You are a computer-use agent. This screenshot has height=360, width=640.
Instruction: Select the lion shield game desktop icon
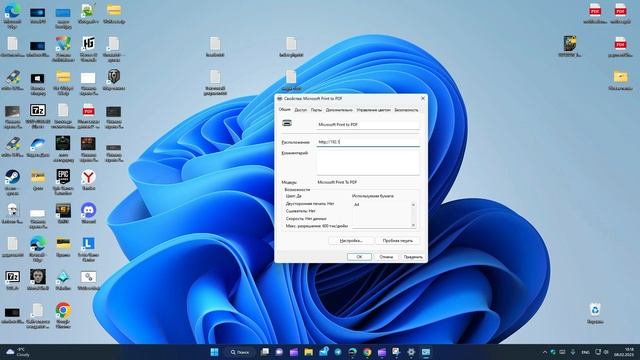point(113,80)
